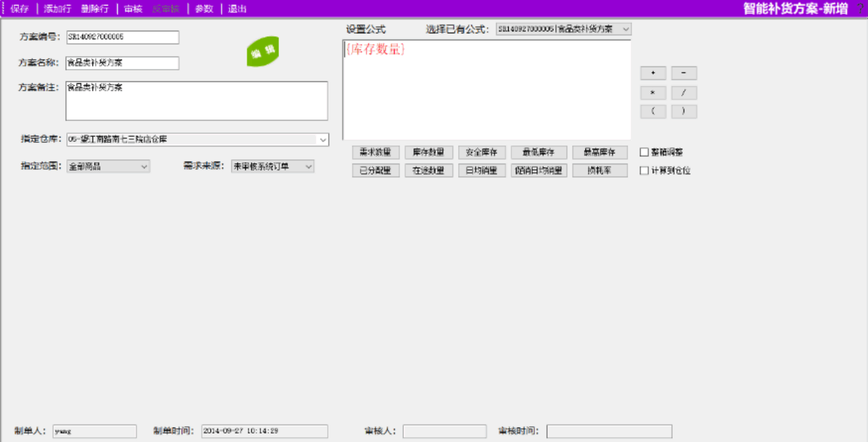The height and width of the screenshot is (442, 868).
Task: Insert right parenthesis into formula
Action: coord(684,112)
